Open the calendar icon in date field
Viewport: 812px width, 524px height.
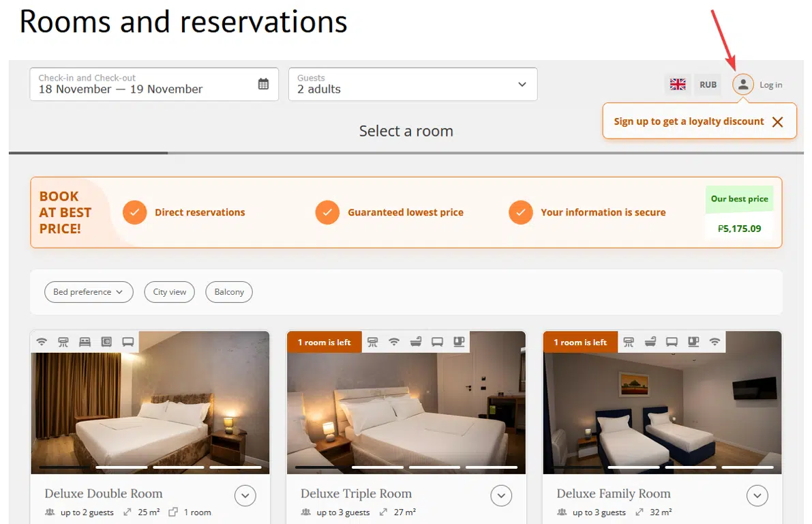(264, 84)
